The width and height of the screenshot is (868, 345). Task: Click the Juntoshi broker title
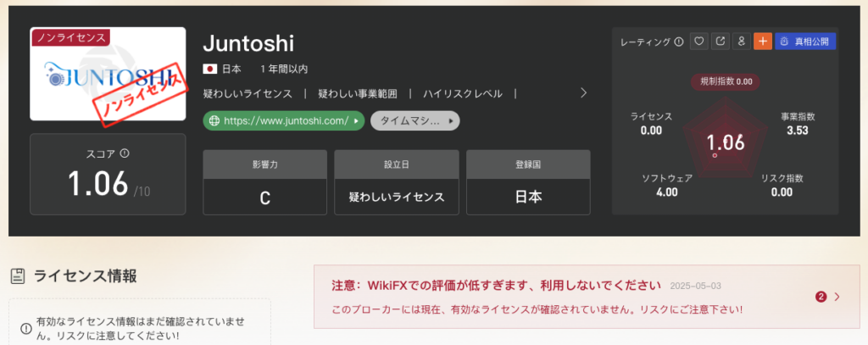(x=248, y=44)
